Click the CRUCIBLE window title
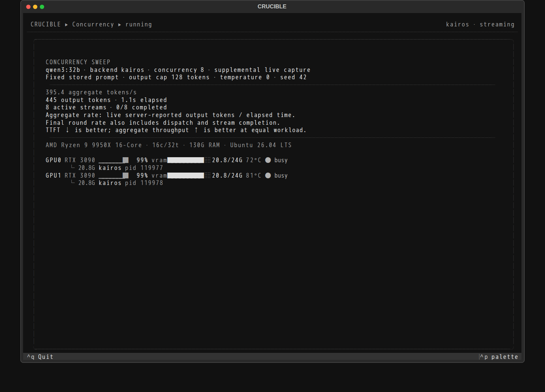The width and height of the screenshot is (545, 392). click(x=272, y=6)
